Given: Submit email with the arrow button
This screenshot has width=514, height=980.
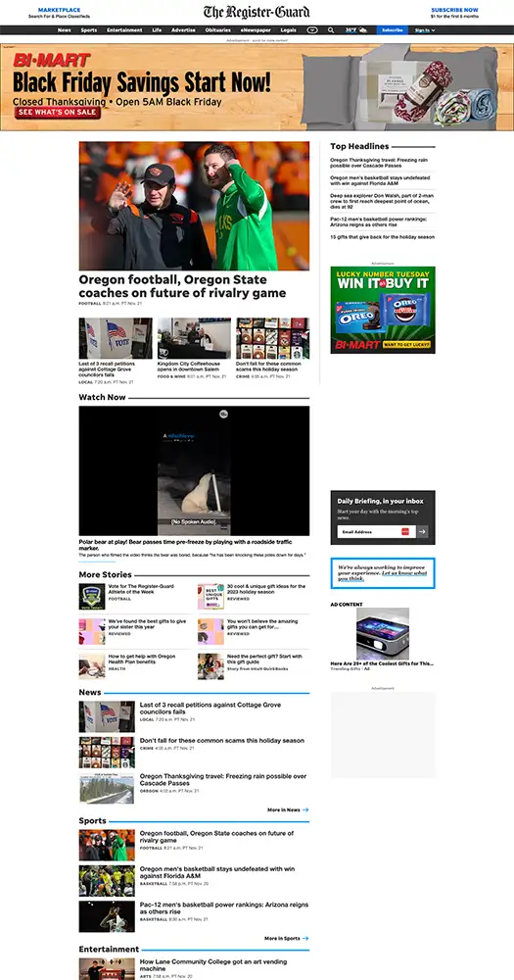Looking at the screenshot, I should tap(423, 532).
